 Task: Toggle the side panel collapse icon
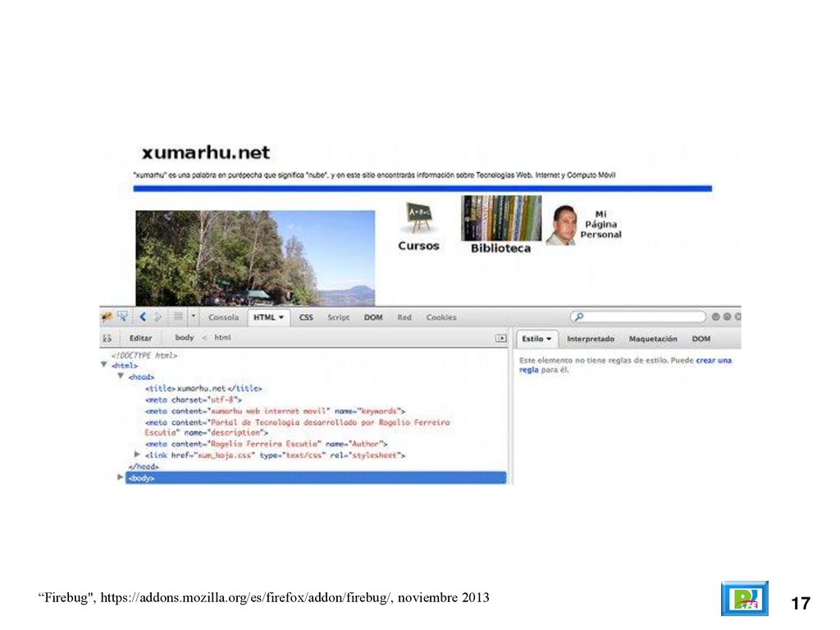click(x=500, y=338)
